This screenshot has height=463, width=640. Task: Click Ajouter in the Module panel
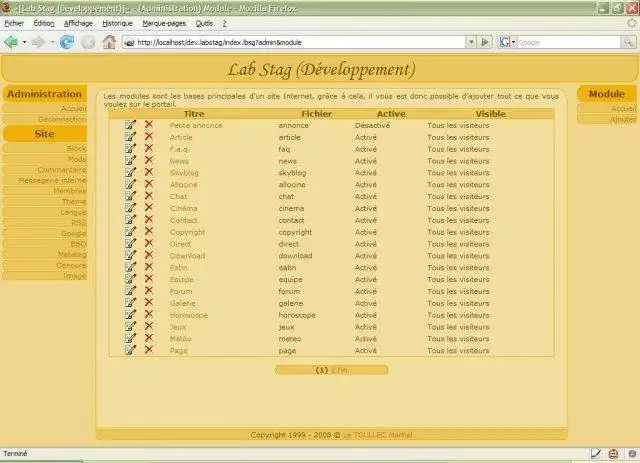[x=623, y=119]
